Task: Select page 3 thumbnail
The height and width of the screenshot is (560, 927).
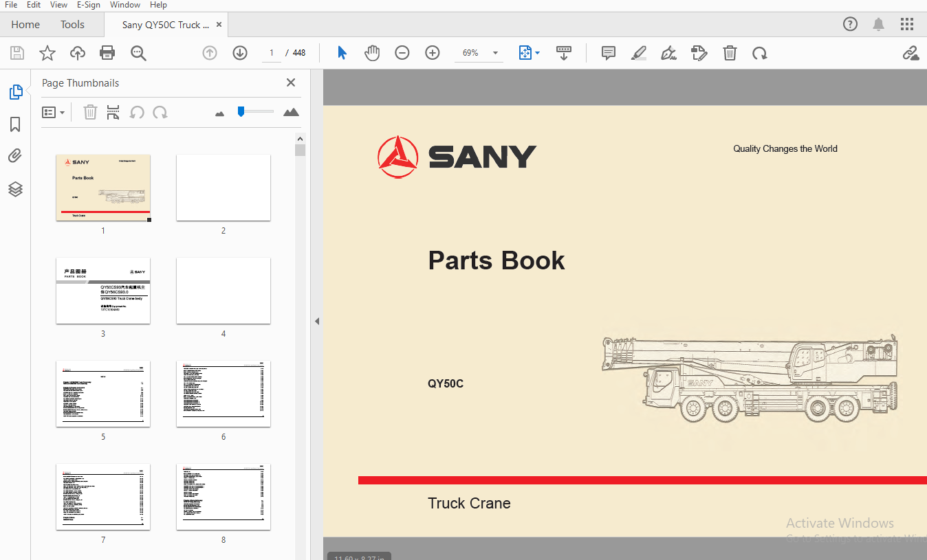Action: tap(103, 291)
